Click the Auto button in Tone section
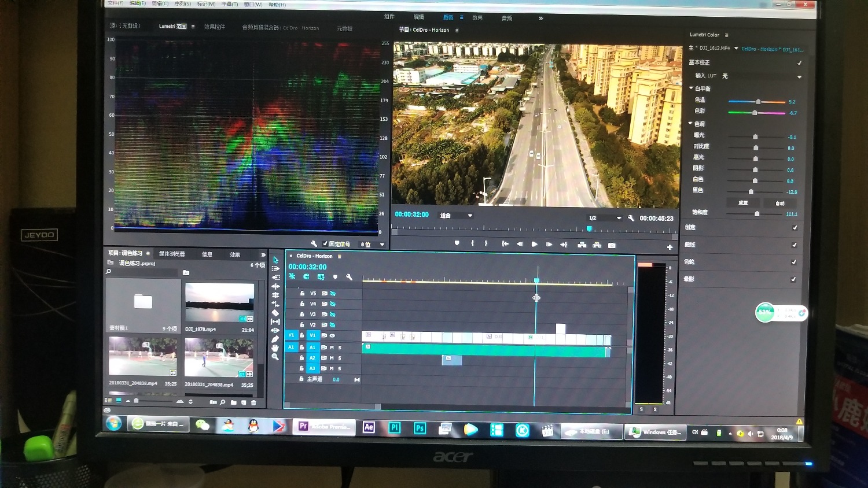Image resolution: width=868 pixels, height=488 pixels. [x=779, y=204]
